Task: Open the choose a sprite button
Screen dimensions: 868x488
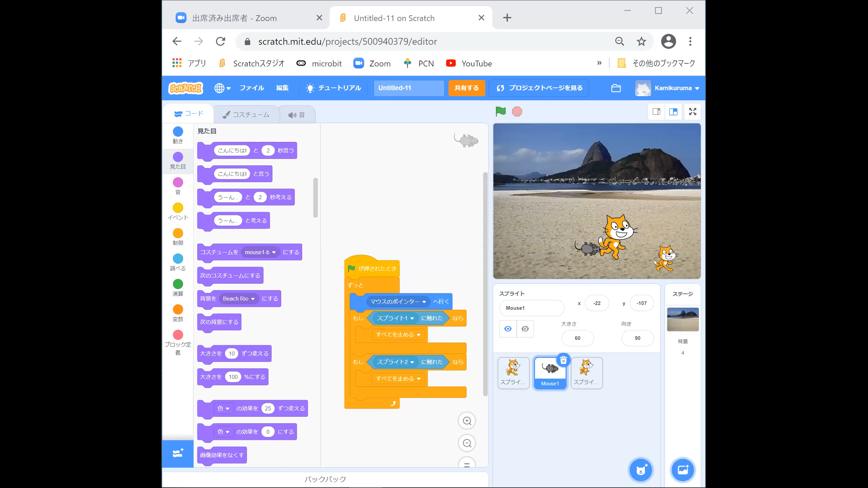Action: click(x=640, y=470)
